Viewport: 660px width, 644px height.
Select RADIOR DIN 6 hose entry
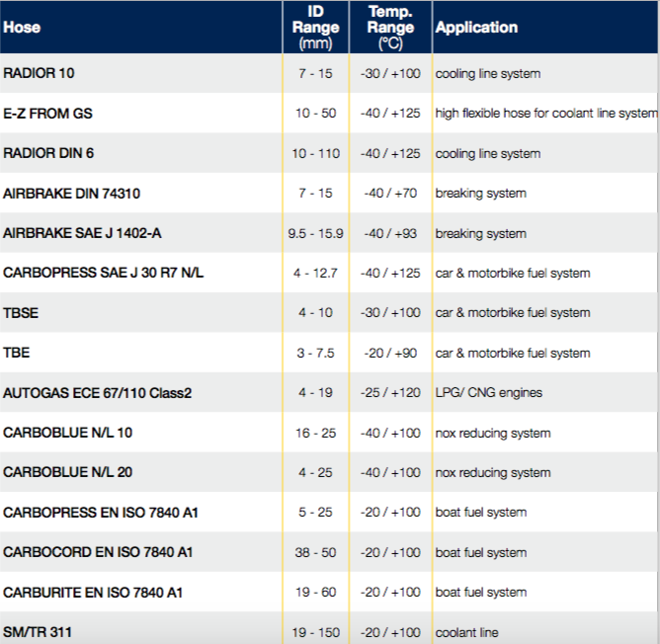[x=48, y=153]
